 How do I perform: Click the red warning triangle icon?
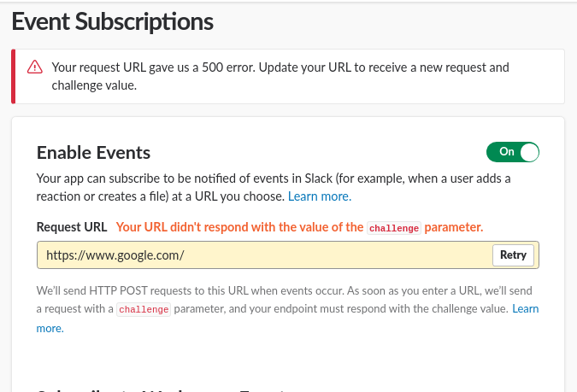35,67
